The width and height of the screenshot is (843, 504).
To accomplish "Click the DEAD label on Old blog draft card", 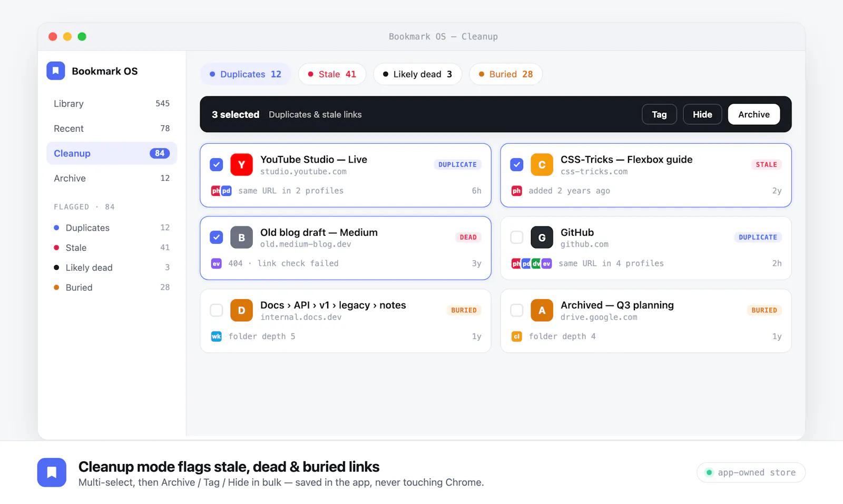I will coord(468,238).
